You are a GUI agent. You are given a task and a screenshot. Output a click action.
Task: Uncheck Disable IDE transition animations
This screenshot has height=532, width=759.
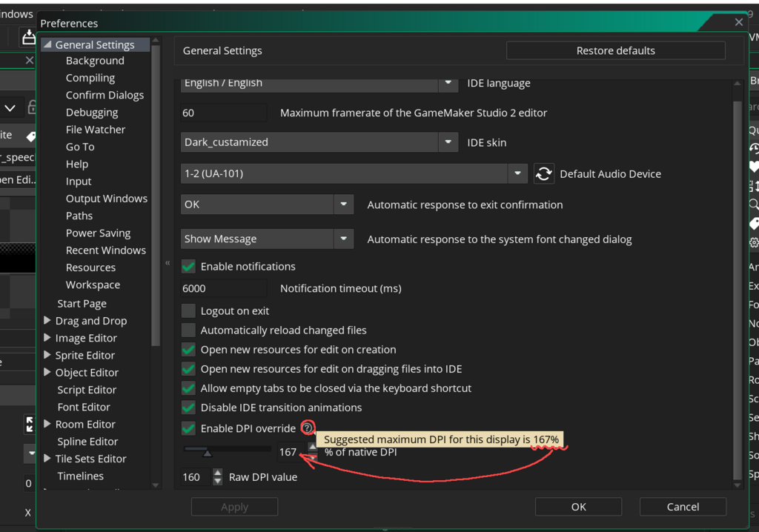[188, 408]
